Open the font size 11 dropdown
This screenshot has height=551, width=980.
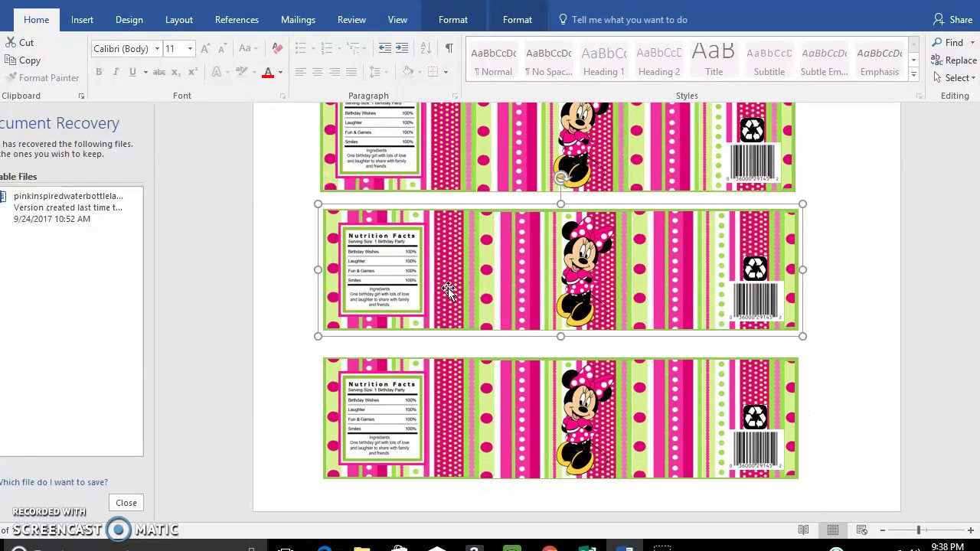coord(190,49)
